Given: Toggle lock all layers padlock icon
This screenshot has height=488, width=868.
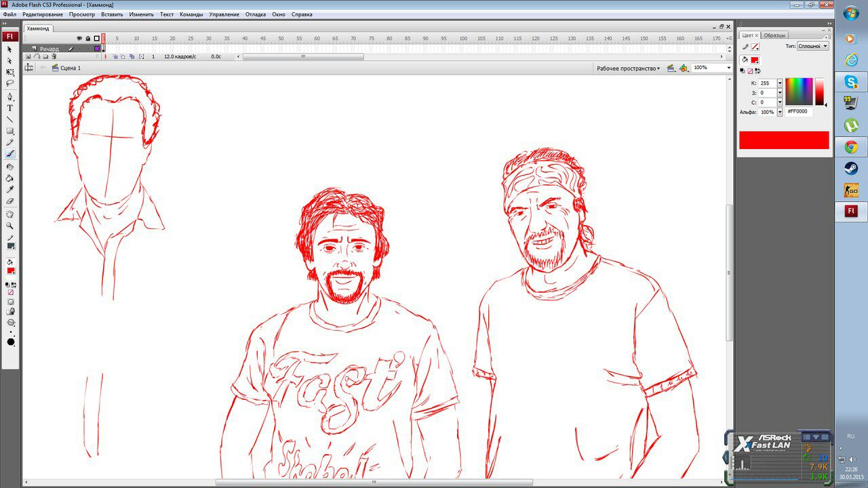Looking at the screenshot, I should coord(87,39).
